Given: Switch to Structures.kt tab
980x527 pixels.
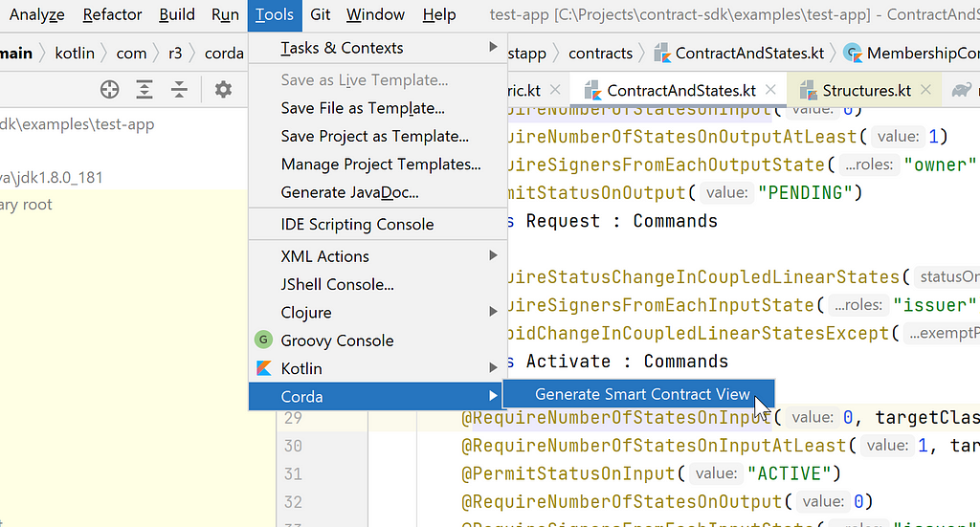Looking at the screenshot, I should (866, 91).
